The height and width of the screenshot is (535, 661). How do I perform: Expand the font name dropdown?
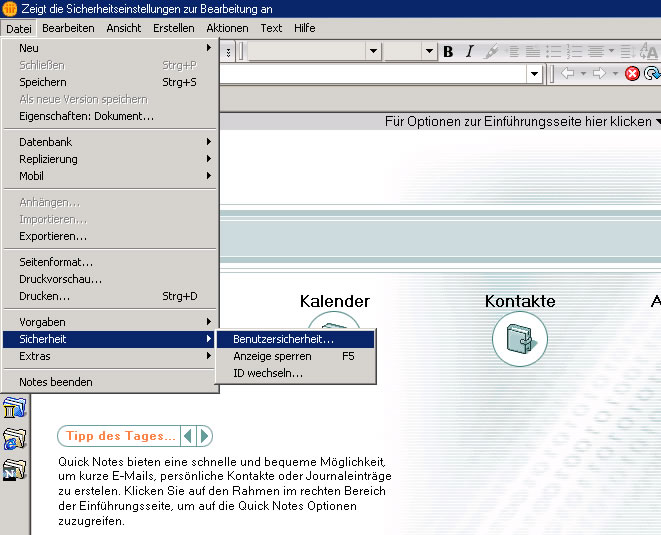[x=373, y=52]
